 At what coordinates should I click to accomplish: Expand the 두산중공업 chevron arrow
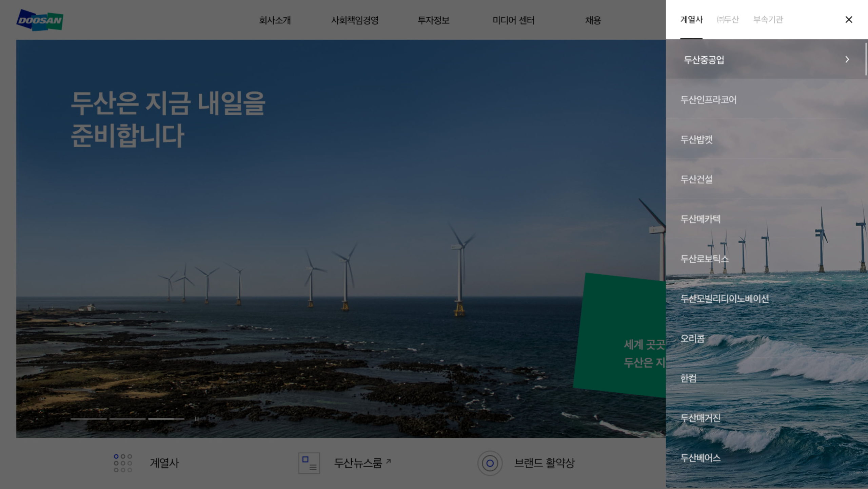(x=847, y=59)
